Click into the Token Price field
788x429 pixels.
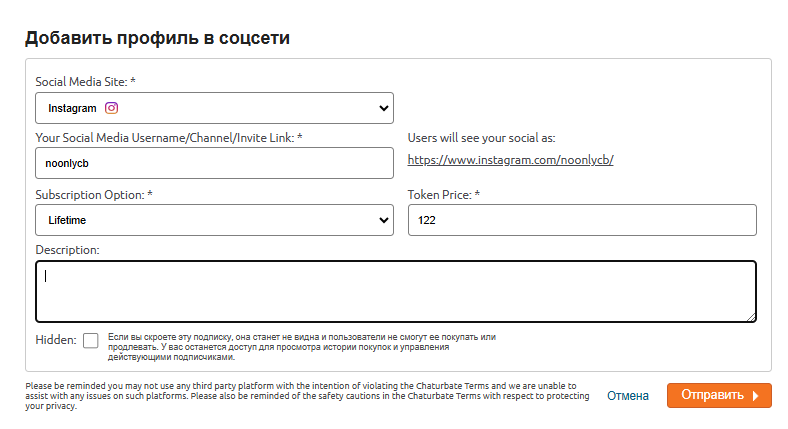coord(581,219)
